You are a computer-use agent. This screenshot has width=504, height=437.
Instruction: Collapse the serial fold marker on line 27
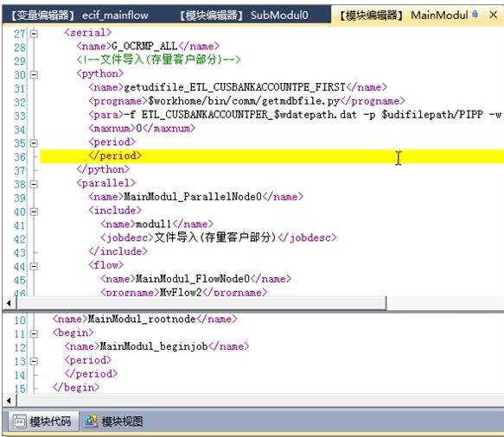click(x=34, y=34)
